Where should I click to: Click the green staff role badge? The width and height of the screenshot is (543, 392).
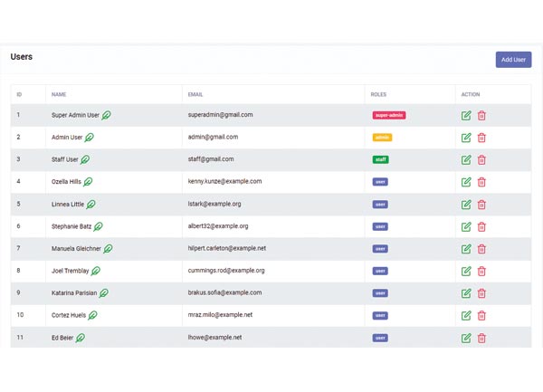(380, 160)
